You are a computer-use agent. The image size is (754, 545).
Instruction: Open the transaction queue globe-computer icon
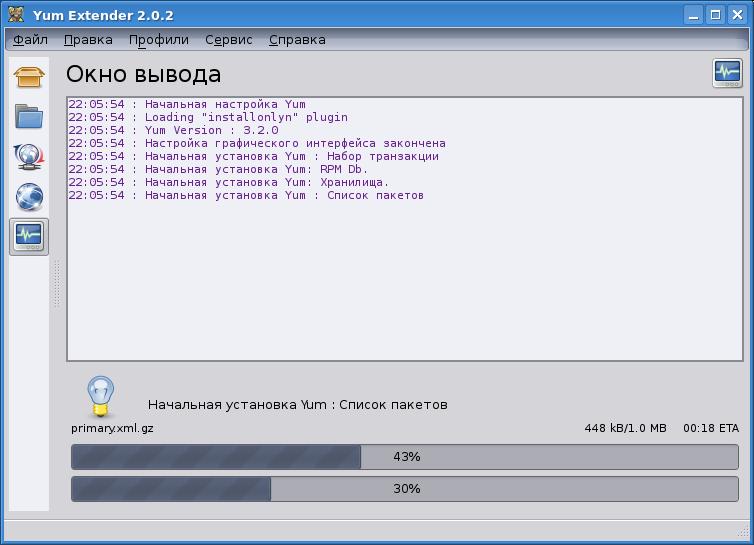coord(29,156)
